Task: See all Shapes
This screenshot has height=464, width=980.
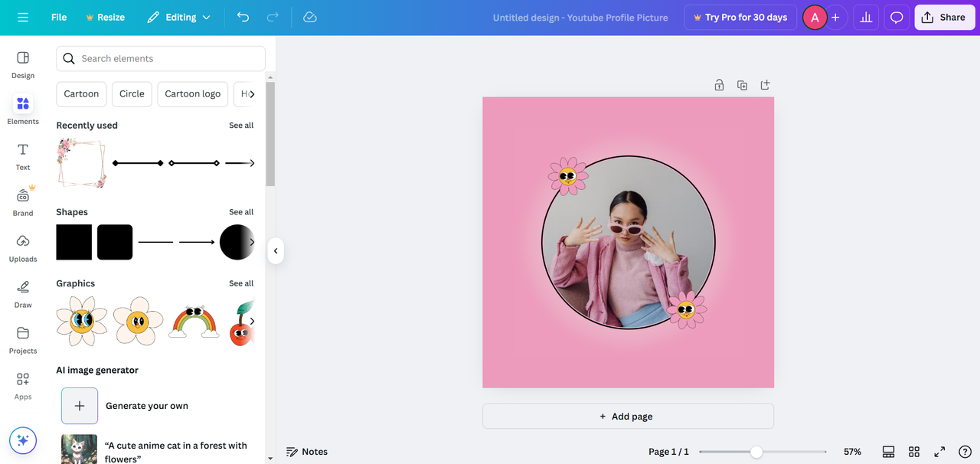Action: coord(241,212)
